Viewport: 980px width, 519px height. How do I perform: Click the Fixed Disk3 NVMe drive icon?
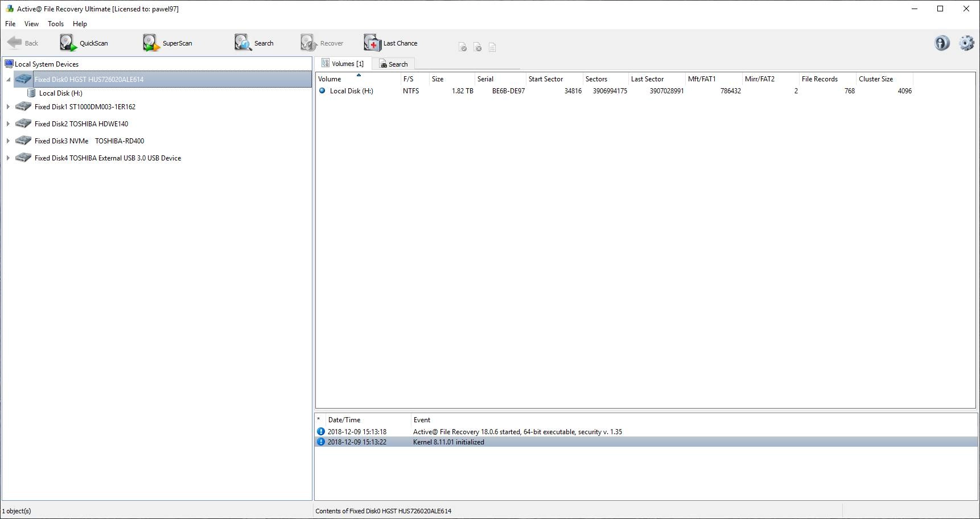tap(23, 141)
